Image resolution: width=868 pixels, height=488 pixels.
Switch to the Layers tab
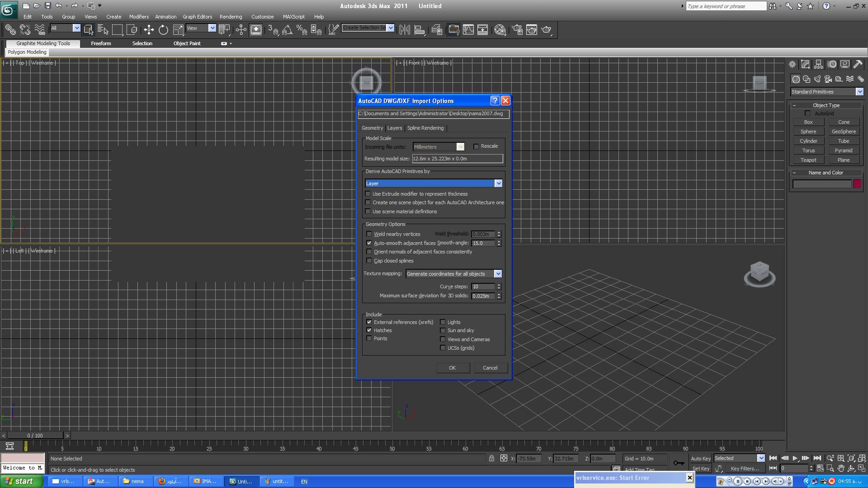pyautogui.click(x=394, y=128)
